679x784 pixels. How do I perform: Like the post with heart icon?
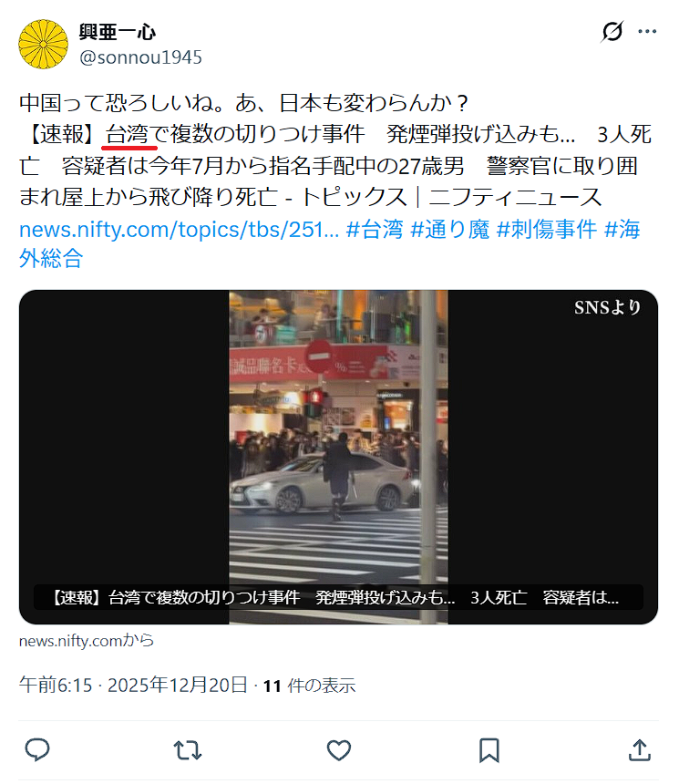tap(338, 750)
